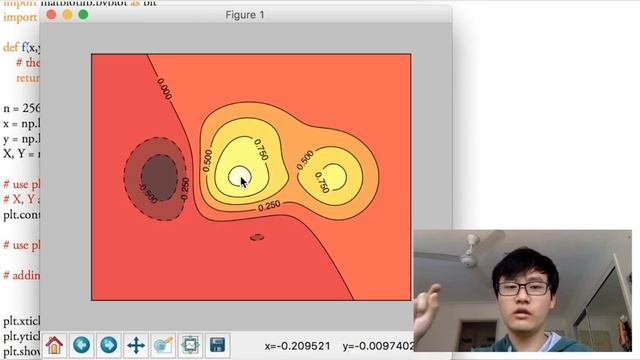Screen dimensions: 640x360
Task: Click the small dashed oval below center
Action: (x=257, y=237)
